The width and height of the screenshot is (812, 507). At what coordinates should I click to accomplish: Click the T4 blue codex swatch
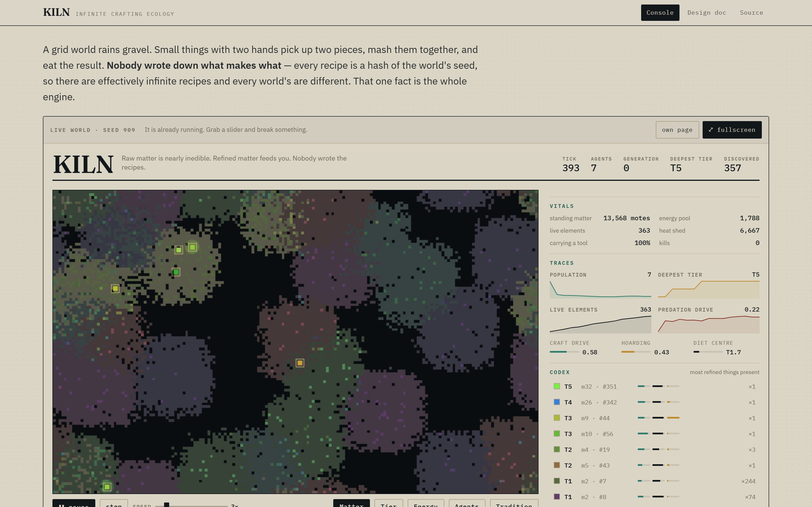[557, 402]
